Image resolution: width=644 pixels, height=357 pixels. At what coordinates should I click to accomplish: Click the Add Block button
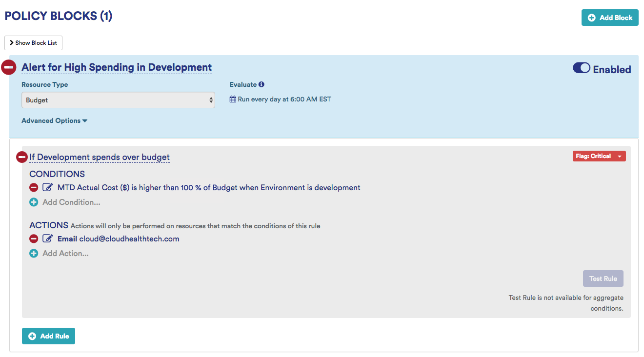[610, 18]
